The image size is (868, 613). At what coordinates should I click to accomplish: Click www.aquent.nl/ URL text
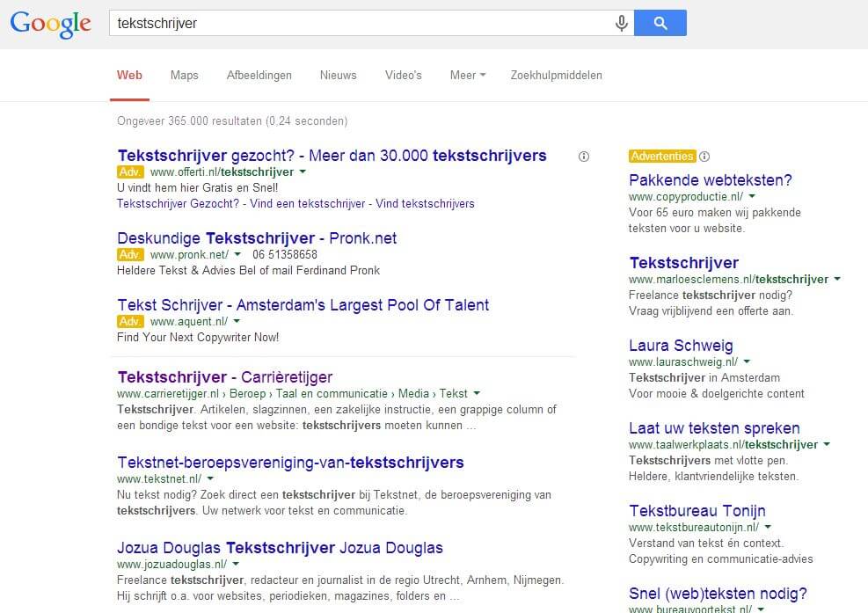(189, 321)
